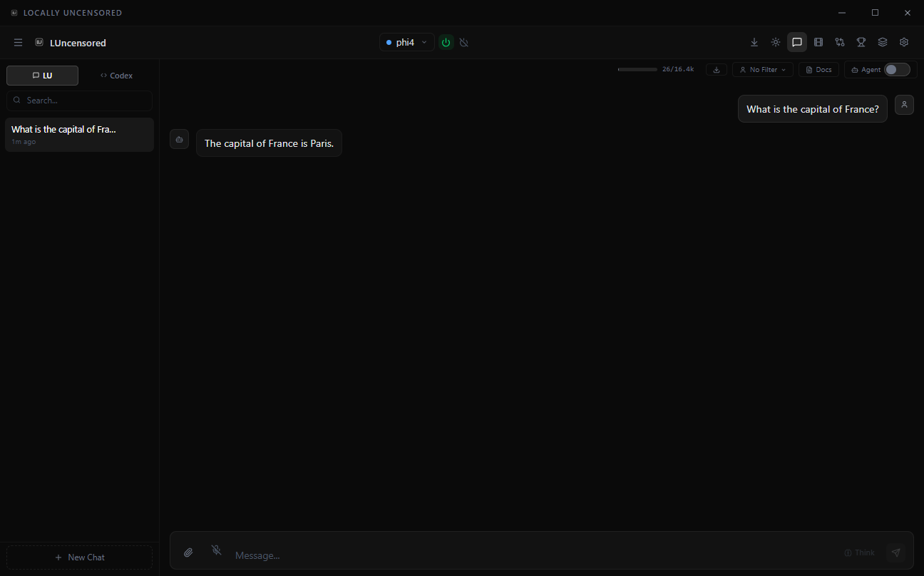Click the compare arrows icon in toolbar

(x=840, y=42)
